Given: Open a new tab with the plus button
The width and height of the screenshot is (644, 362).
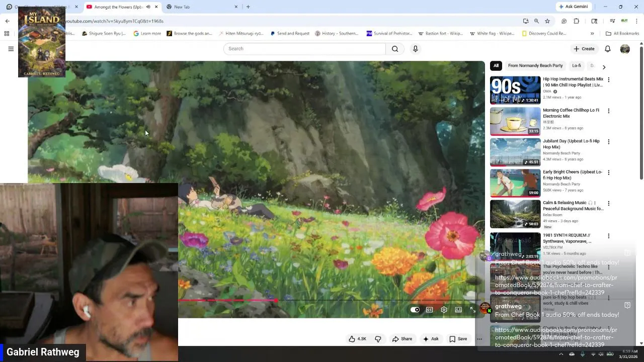Looking at the screenshot, I should (x=248, y=7).
